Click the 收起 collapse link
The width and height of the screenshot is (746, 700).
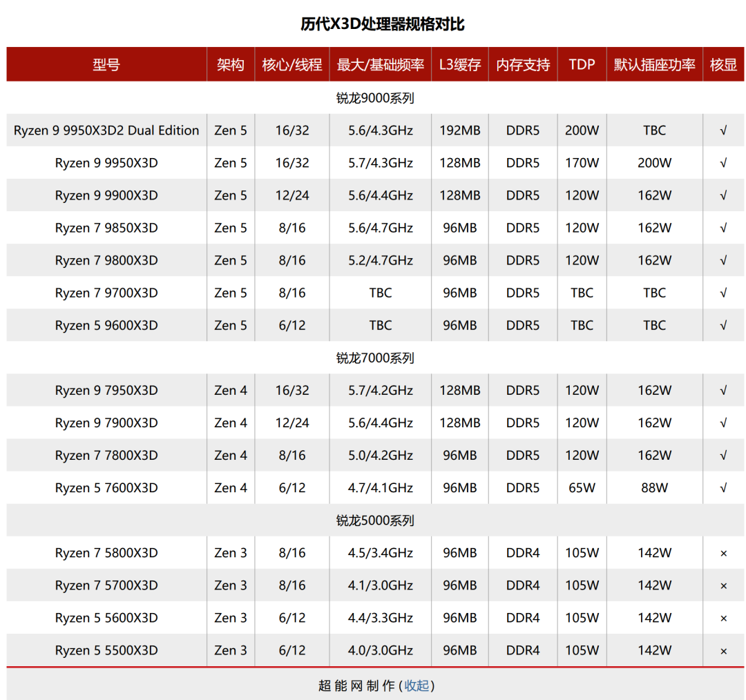coord(417,686)
